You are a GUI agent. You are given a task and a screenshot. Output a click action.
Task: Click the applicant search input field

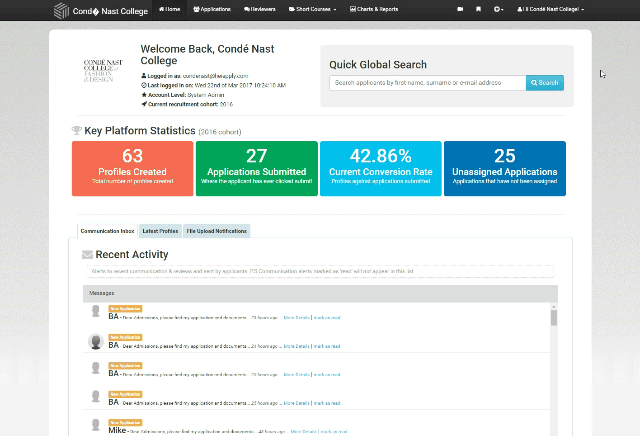(427, 83)
